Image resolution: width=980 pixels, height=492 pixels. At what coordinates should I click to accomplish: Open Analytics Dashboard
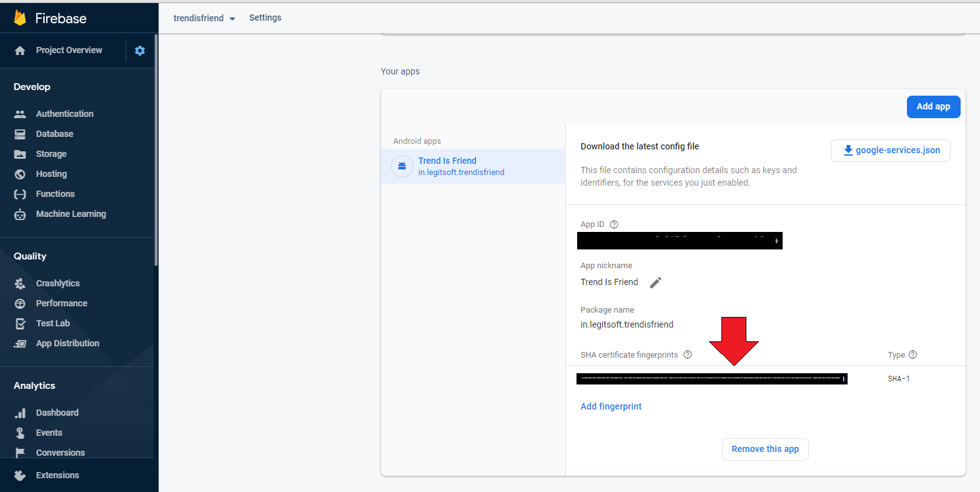(57, 413)
